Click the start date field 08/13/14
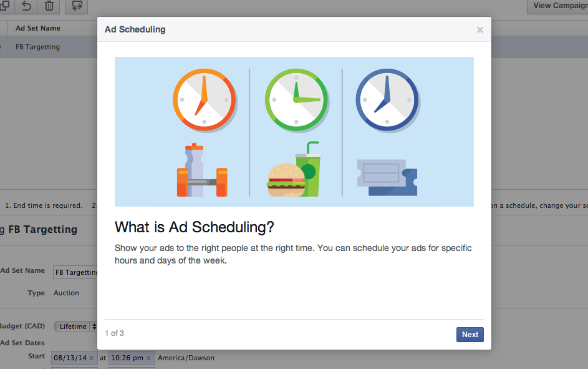This screenshot has height=369, width=588. (70, 358)
